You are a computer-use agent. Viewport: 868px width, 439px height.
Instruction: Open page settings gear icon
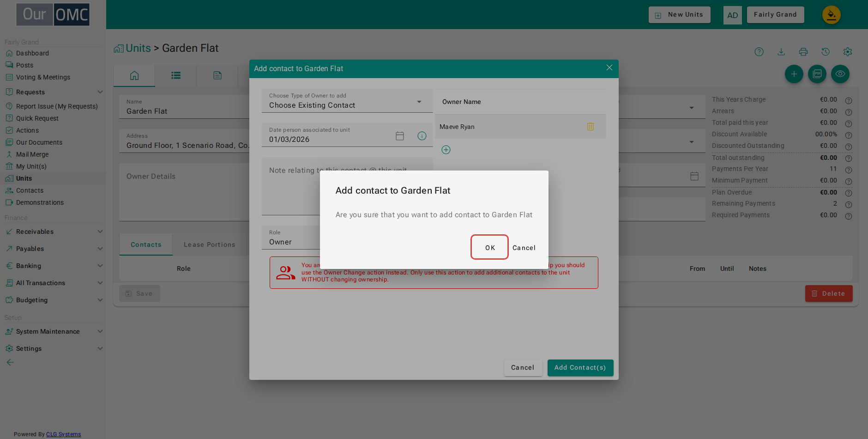point(848,52)
